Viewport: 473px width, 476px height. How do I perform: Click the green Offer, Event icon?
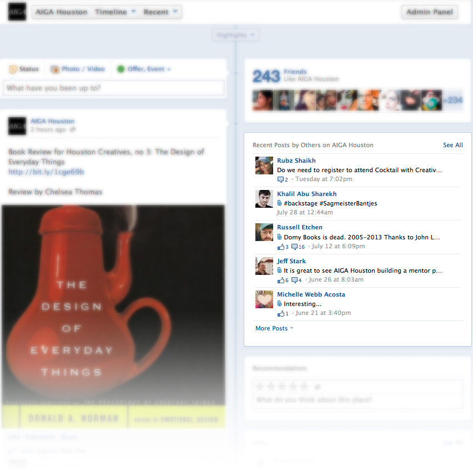pyautogui.click(x=121, y=69)
